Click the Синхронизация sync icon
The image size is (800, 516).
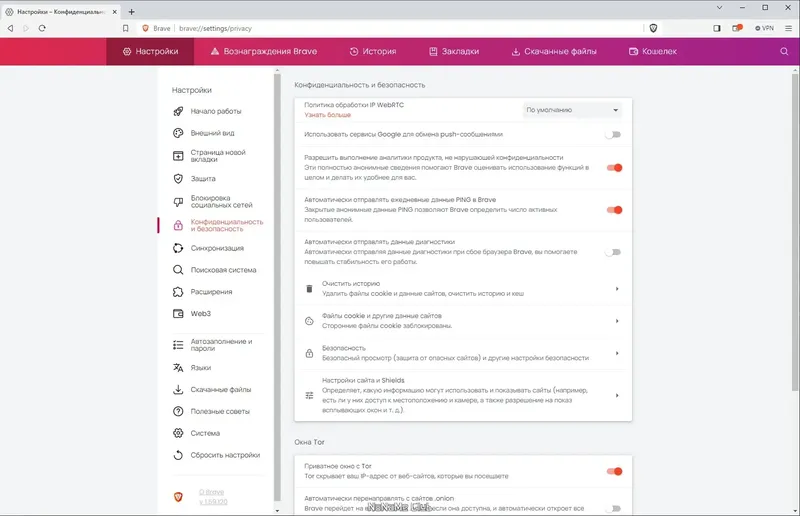[x=178, y=248]
